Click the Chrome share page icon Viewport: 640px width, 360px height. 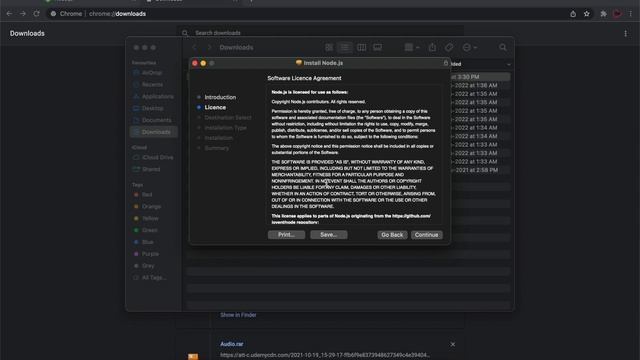click(573, 14)
